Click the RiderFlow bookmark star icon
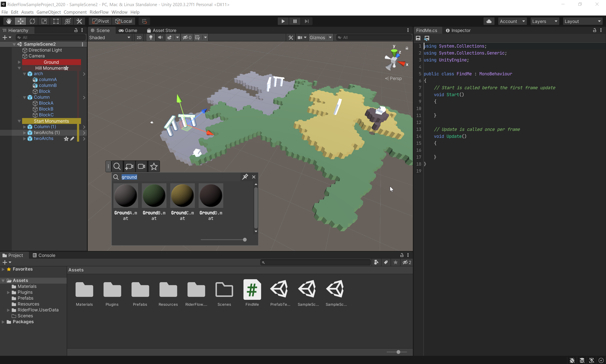This screenshot has height=364, width=606. [x=154, y=166]
